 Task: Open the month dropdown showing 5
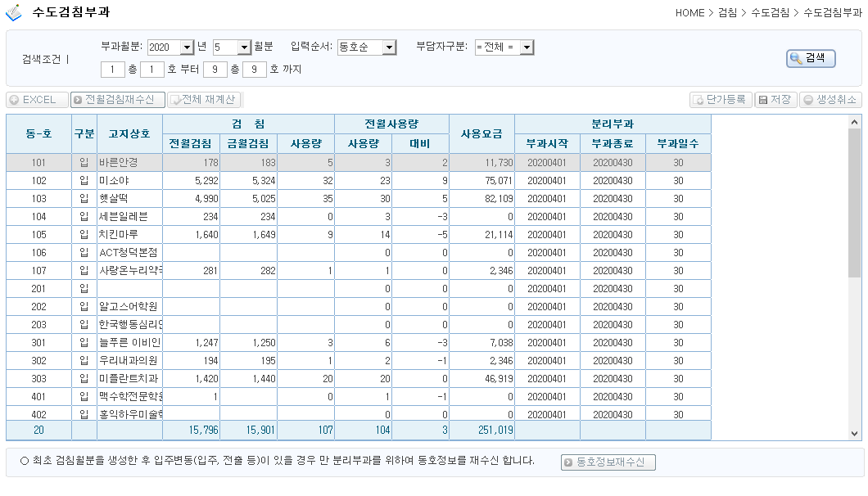pos(233,47)
